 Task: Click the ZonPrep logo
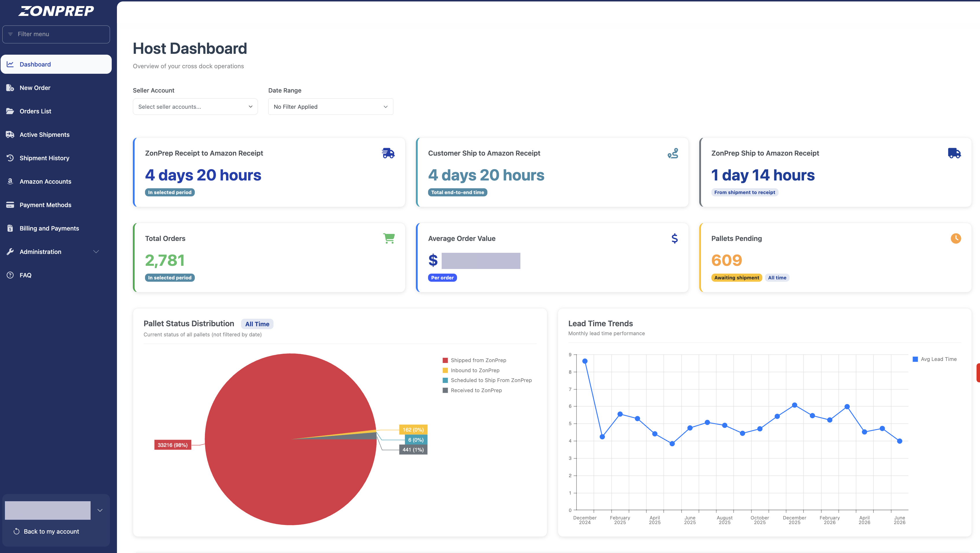[x=56, y=11]
